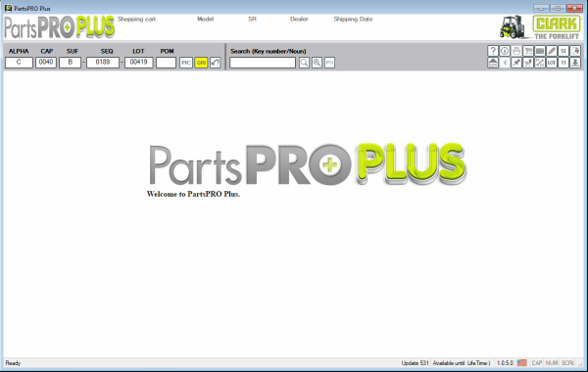Click the ALPHA field containing C

[19, 63]
